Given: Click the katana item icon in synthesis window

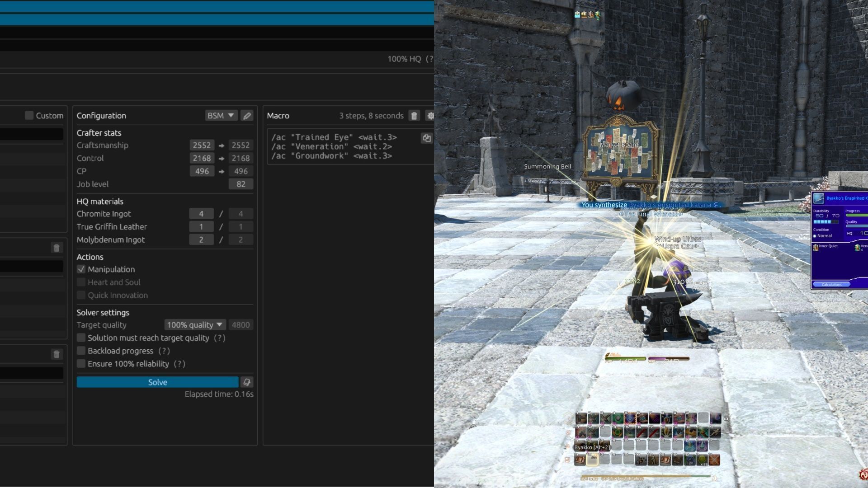Looking at the screenshot, I should click(x=818, y=198).
